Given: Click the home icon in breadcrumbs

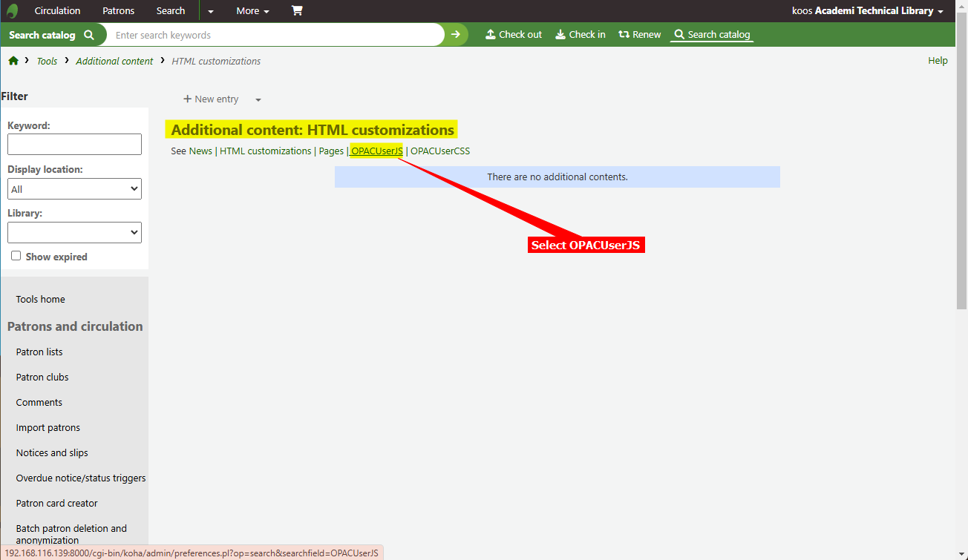Looking at the screenshot, I should click(13, 61).
